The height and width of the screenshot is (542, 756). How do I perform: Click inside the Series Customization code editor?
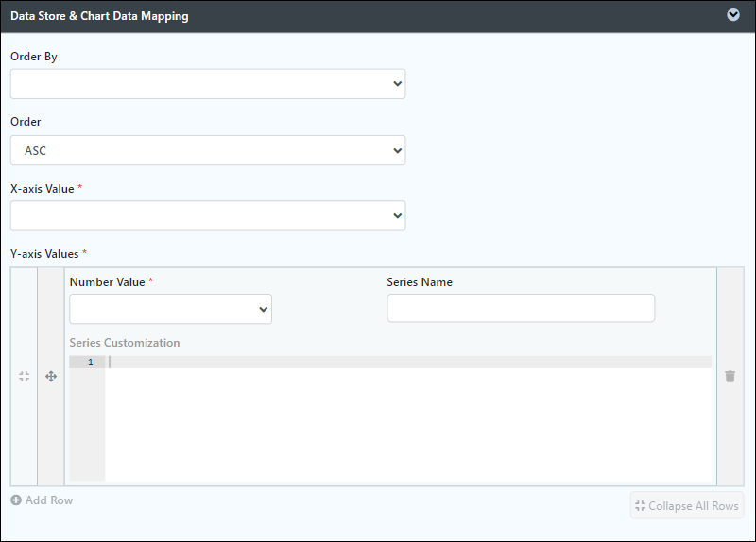tap(408, 418)
